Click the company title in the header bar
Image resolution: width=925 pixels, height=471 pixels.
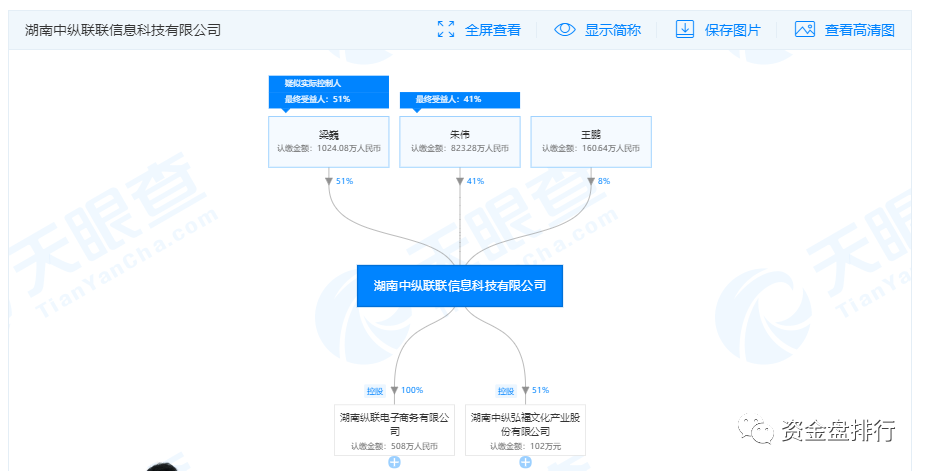click(123, 30)
